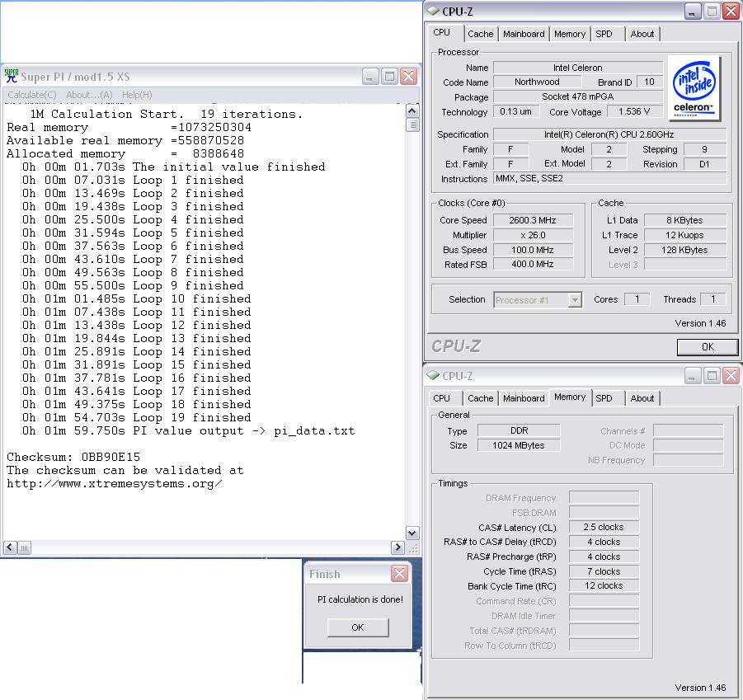Select Memory tab in lower CPU-Z window
743x700 pixels.
point(570,397)
